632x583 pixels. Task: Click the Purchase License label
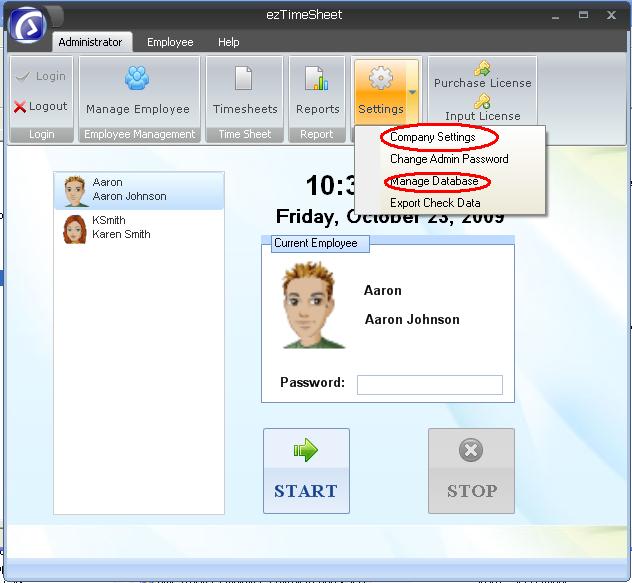pos(482,83)
